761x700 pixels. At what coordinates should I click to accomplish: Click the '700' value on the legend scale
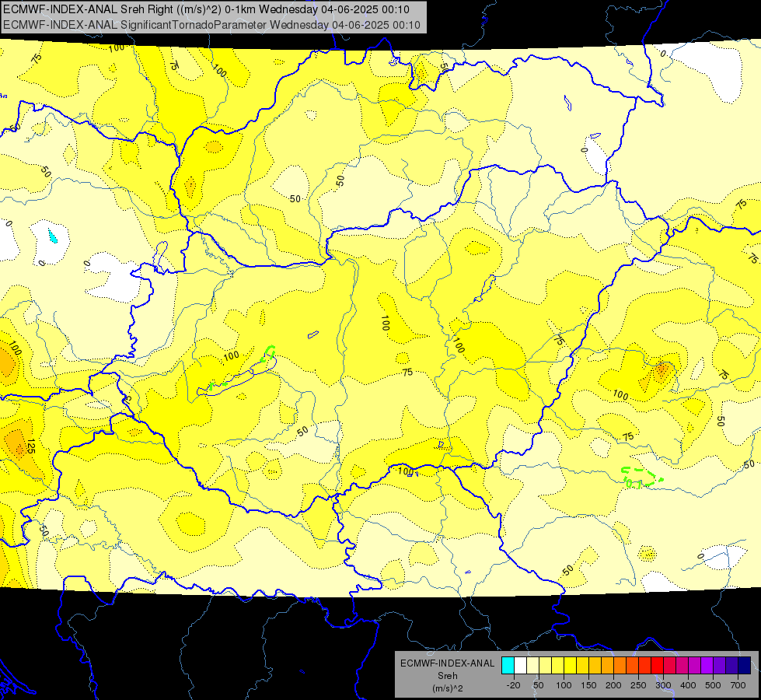[738, 685]
